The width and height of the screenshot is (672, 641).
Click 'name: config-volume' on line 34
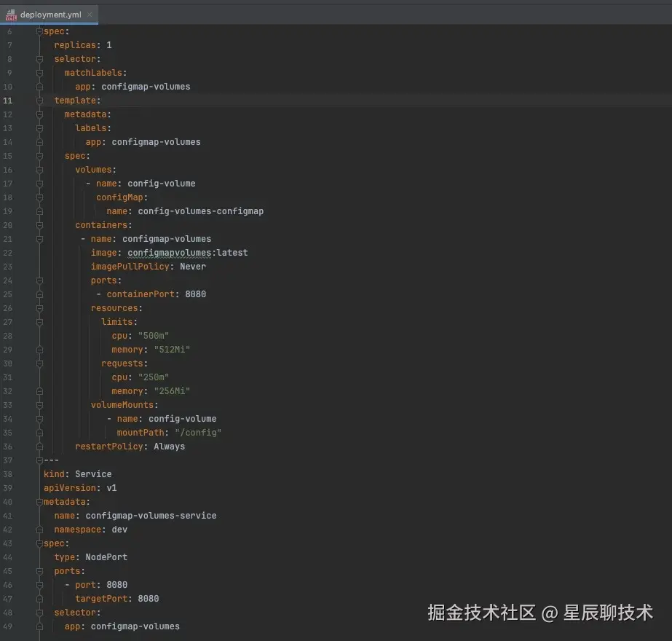167,419
